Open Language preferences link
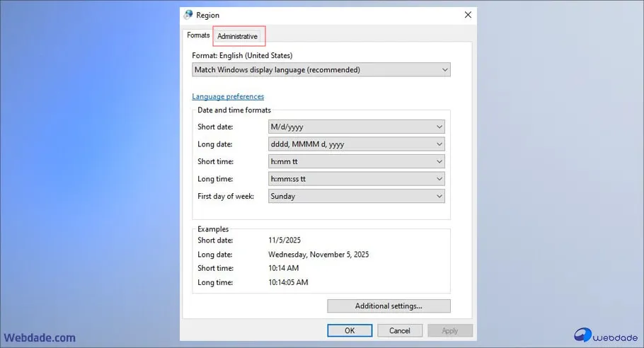Image resolution: width=644 pixels, height=348 pixels. coord(228,96)
